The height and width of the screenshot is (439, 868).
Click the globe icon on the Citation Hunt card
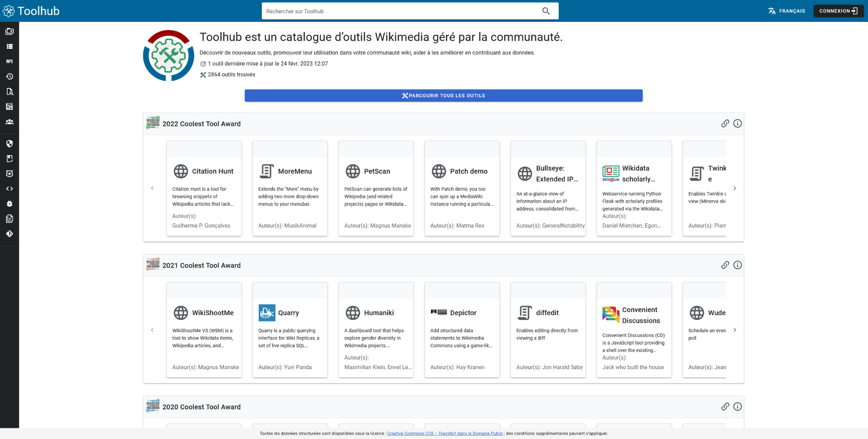click(x=181, y=171)
